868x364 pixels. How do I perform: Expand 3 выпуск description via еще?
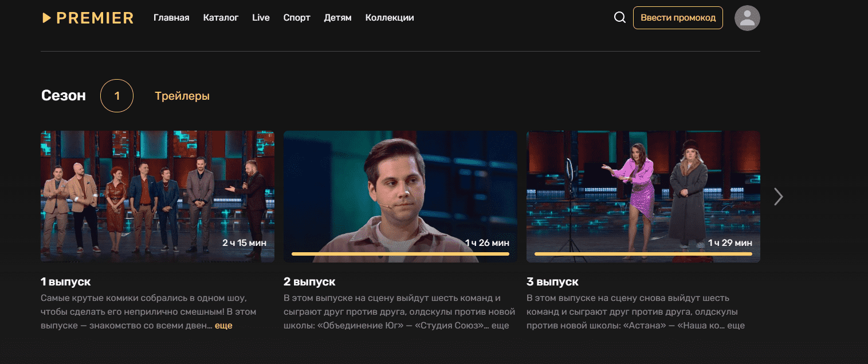tap(736, 326)
